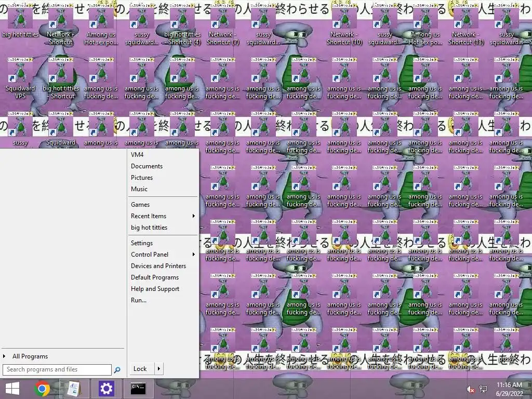Select the Network - Shortcut (10) desktop icon

pyautogui.click(x=344, y=25)
